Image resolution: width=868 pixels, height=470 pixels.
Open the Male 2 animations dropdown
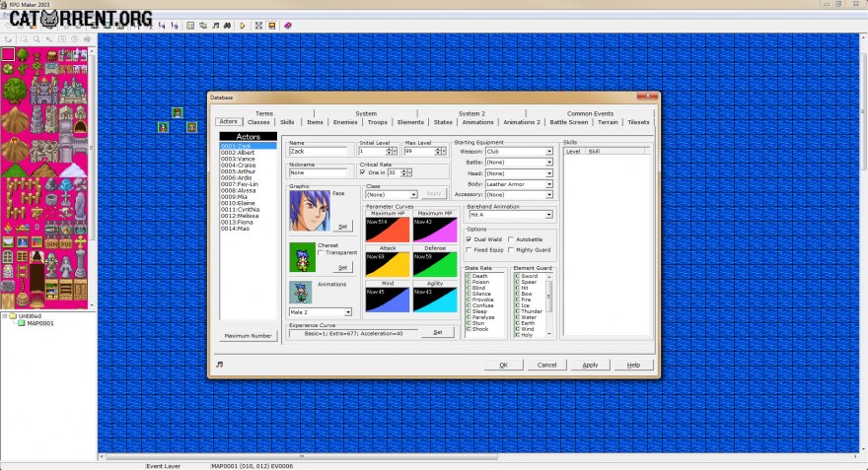pyautogui.click(x=348, y=312)
